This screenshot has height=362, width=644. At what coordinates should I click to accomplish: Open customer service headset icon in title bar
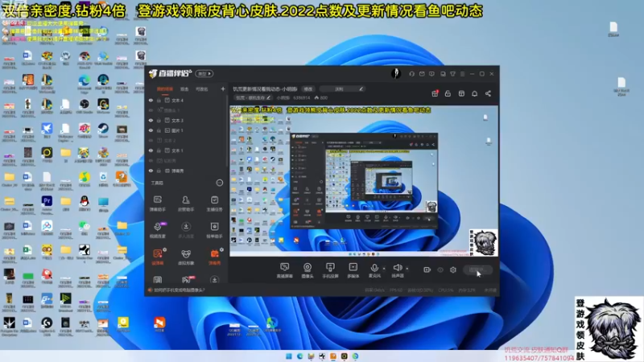(x=411, y=74)
